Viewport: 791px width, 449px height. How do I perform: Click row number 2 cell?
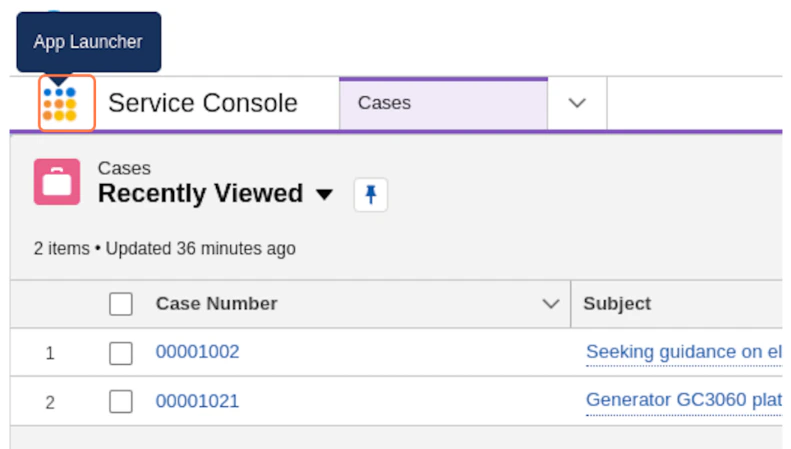[50, 402]
